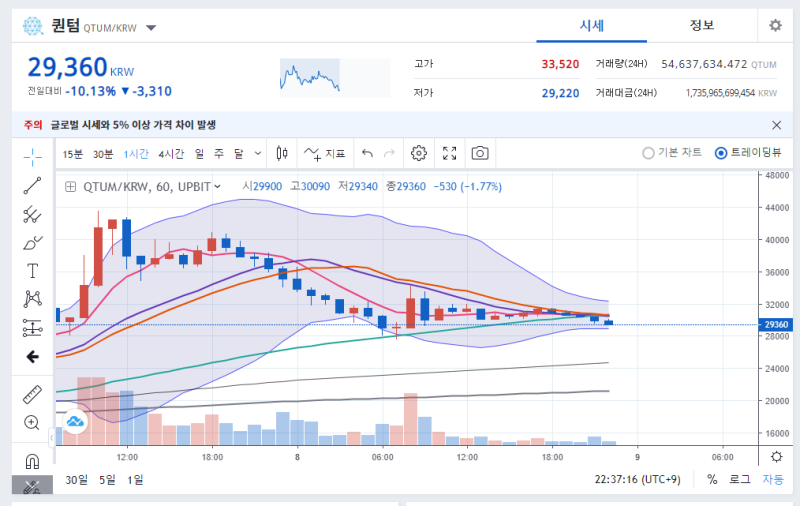
Task: Set date range to 30일
Action: tap(77, 480)
